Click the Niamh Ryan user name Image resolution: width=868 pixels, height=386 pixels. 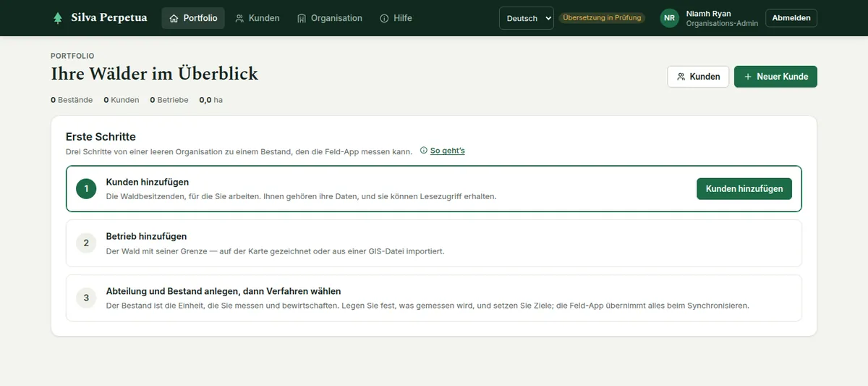click(708, 13)
